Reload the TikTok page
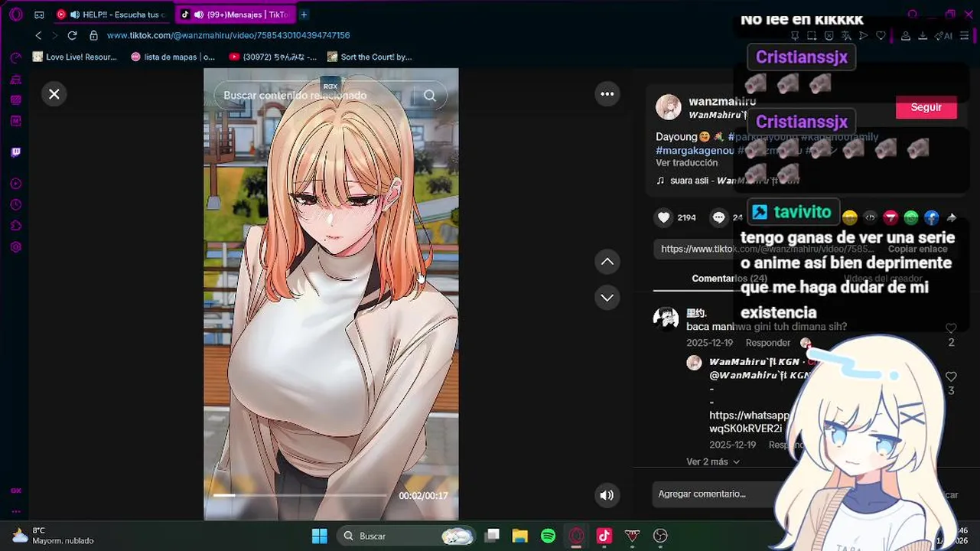This screenshot has height=551, width=980. pos(72,35)
